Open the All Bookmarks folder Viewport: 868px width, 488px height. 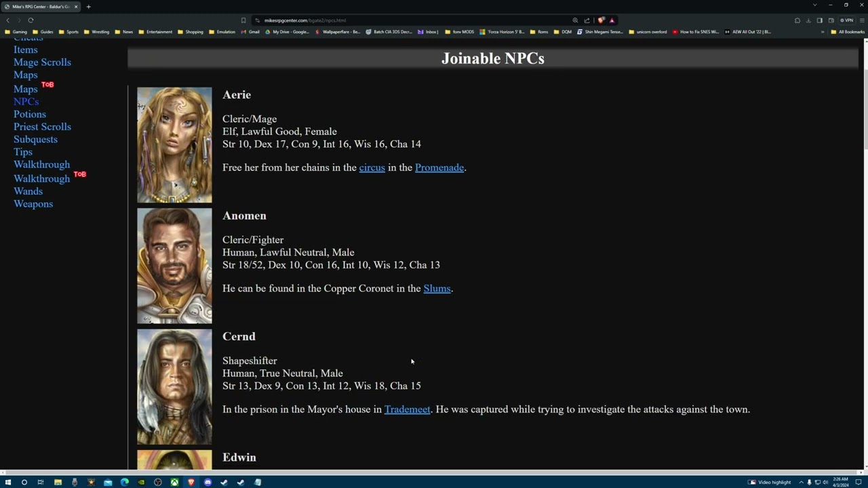(847, 32)
